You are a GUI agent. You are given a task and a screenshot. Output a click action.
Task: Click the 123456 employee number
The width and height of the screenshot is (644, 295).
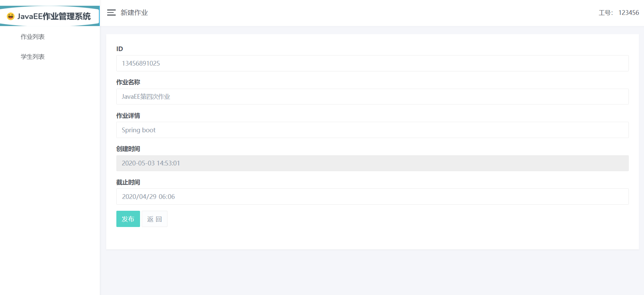click(628, 13)
